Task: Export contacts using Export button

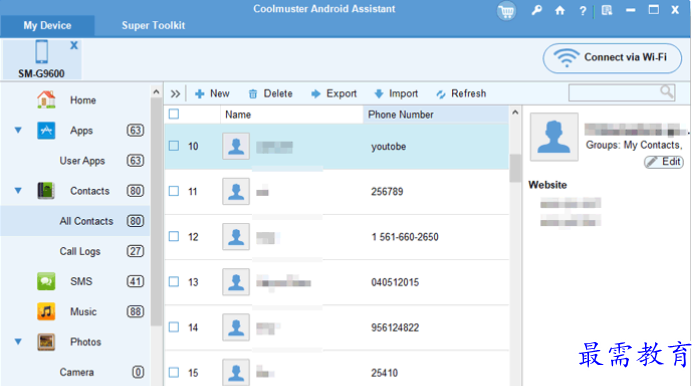Action: click(334, 94)
